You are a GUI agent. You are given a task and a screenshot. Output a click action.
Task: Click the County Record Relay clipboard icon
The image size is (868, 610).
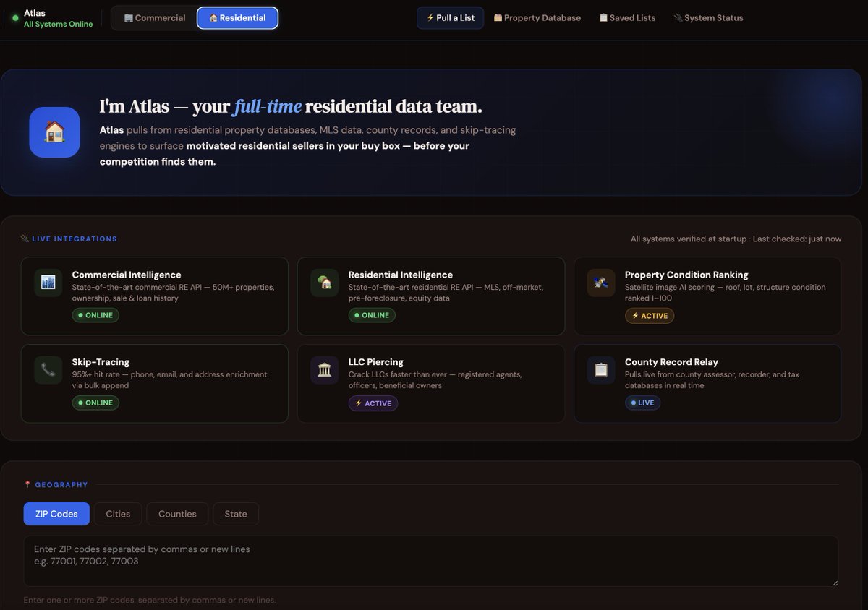601,370
